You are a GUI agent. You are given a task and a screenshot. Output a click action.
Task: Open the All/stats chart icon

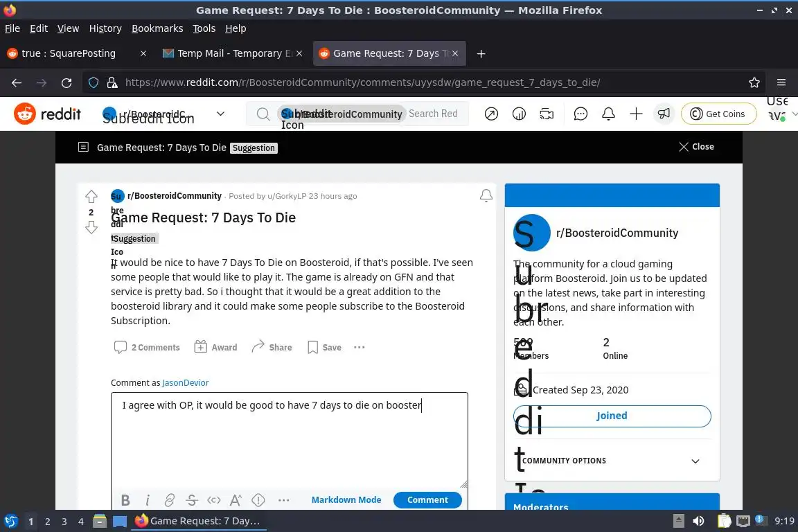click(x=519, y=114)
